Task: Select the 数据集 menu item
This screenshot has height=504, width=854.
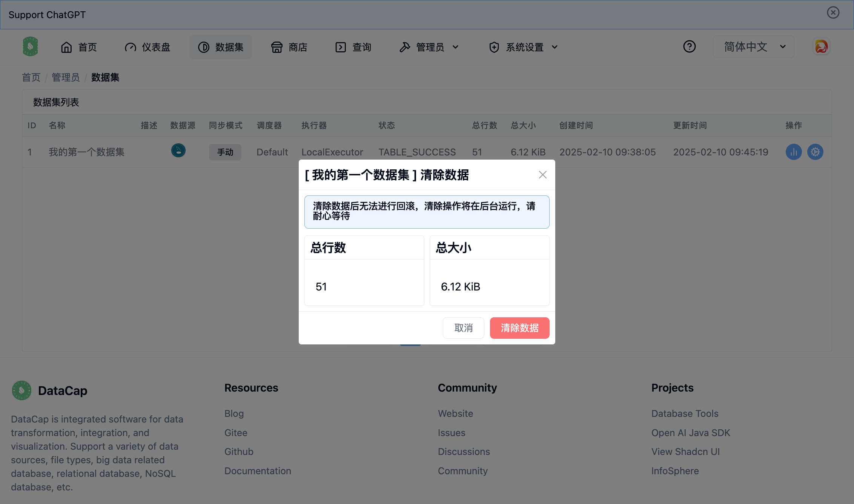Action: (221, 47)
